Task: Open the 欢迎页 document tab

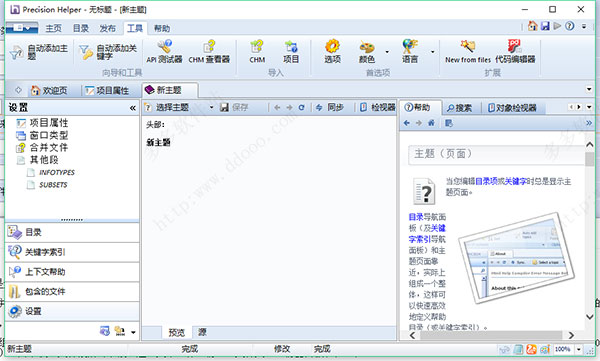Action: (49, 90)
